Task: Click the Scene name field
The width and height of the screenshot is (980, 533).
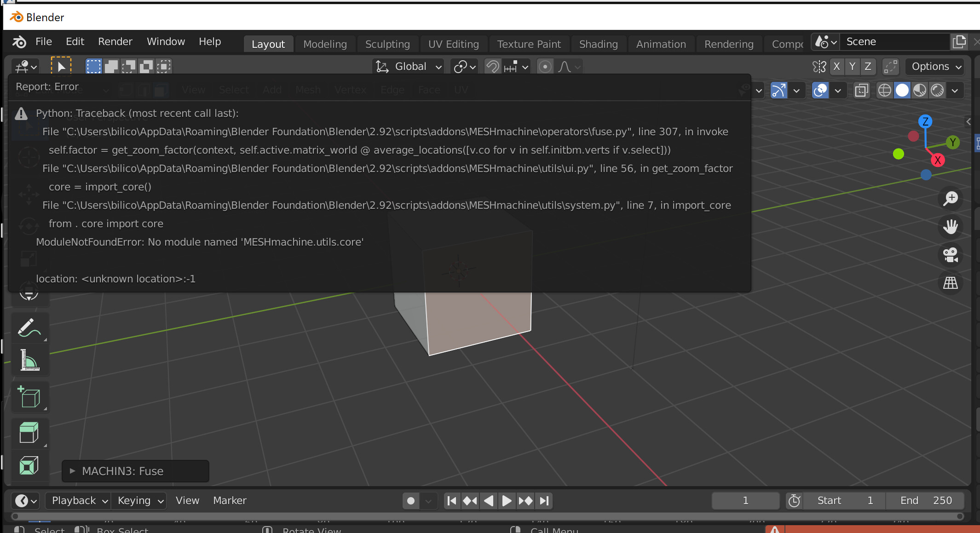Action: pos(894,42)
